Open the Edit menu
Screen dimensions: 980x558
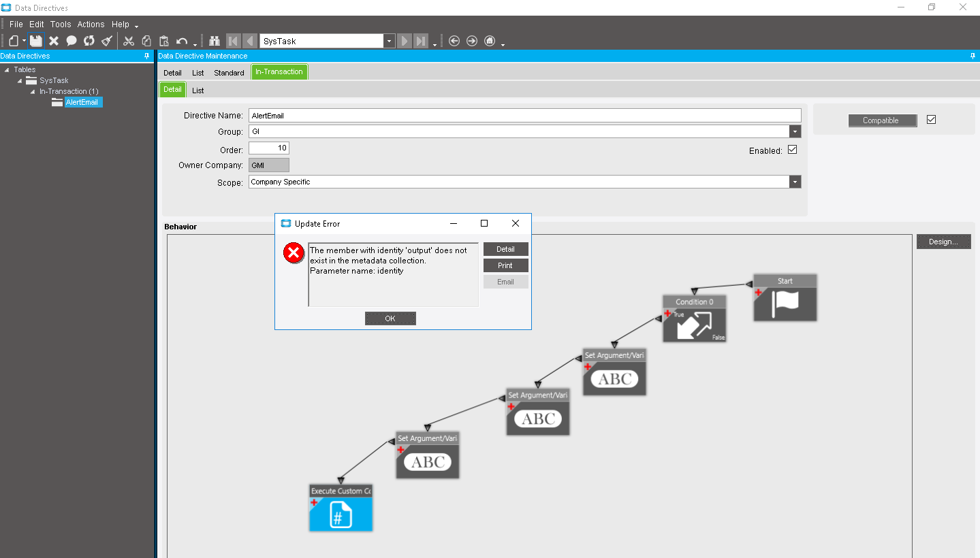coord(37,24)
